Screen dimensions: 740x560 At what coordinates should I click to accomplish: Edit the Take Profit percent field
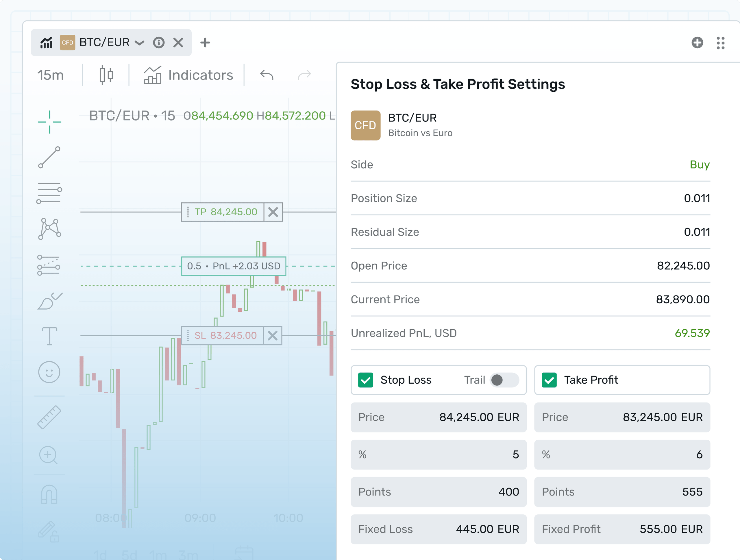click(x=622, y=455)
